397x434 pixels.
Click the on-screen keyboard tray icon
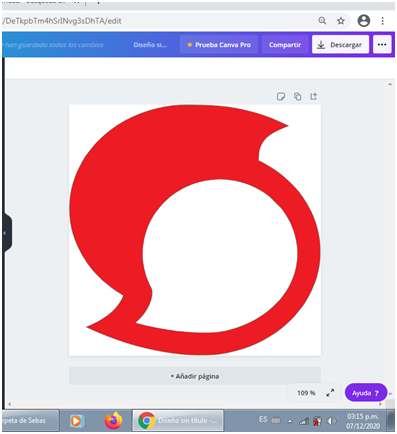pyautogui.click(x=276, y=421)
